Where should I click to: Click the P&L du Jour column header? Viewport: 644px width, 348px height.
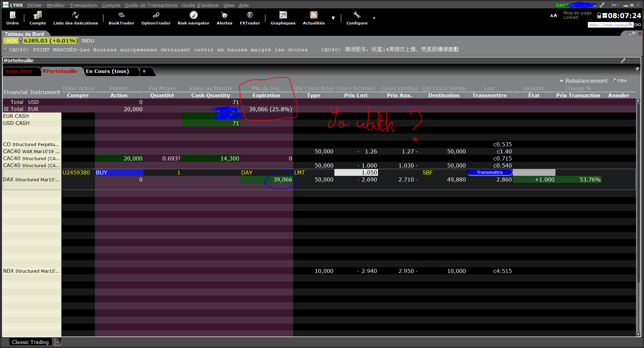266,88
